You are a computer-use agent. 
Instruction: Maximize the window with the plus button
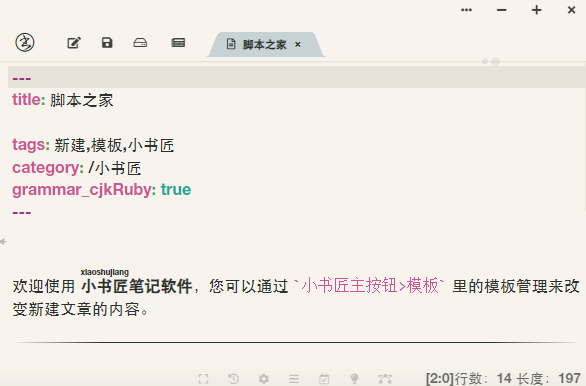point(537,10)
